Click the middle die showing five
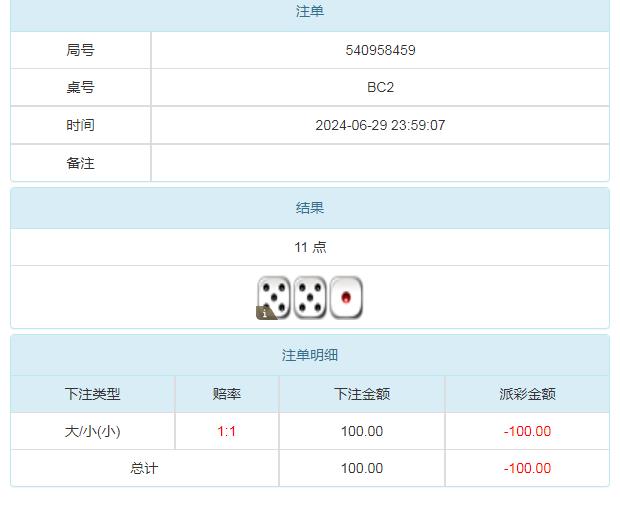Image resolution: width=620 pixels, height=524 pixels. coord(310,297)
